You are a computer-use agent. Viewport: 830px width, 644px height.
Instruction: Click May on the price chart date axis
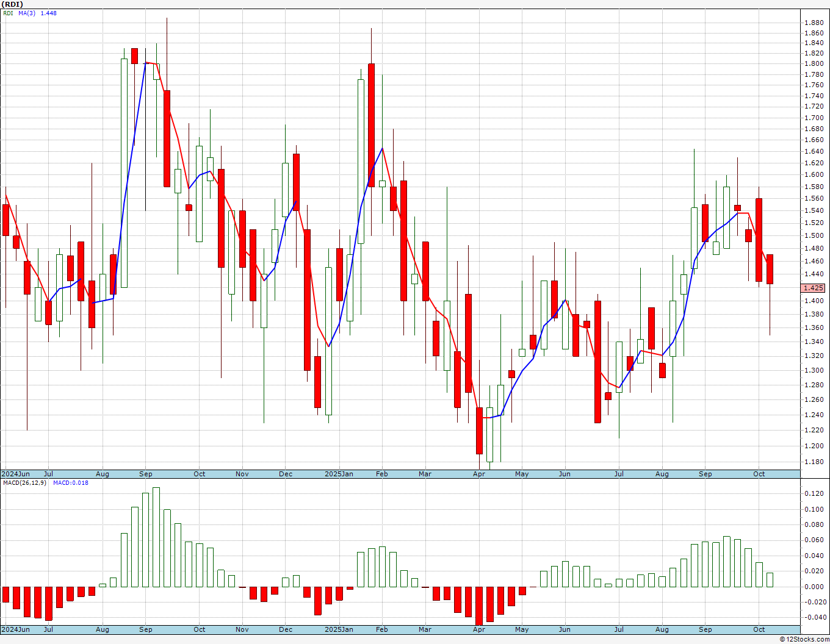tap(522, 474)
